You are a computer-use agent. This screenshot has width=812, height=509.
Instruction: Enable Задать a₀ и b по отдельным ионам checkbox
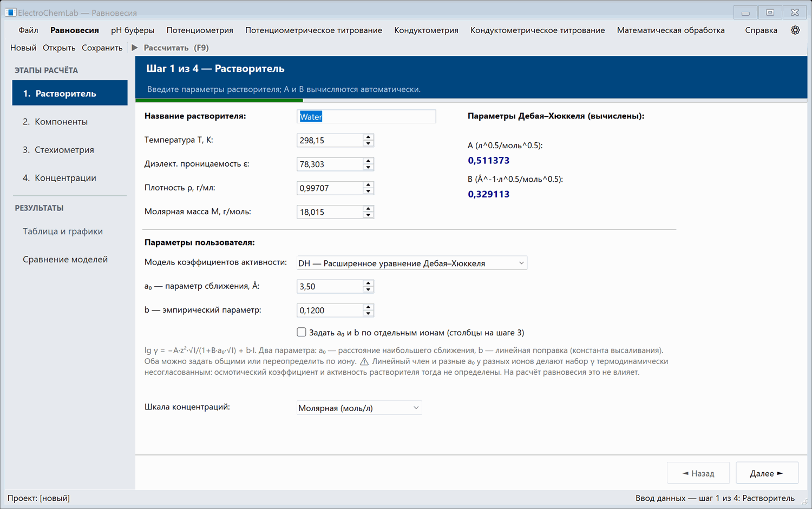pyautogui.click(x=302, y=332)
